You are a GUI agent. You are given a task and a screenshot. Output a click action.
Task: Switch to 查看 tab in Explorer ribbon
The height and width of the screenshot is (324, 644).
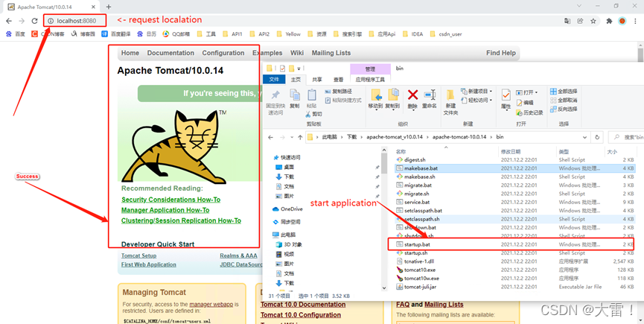[x=339, y=80]
